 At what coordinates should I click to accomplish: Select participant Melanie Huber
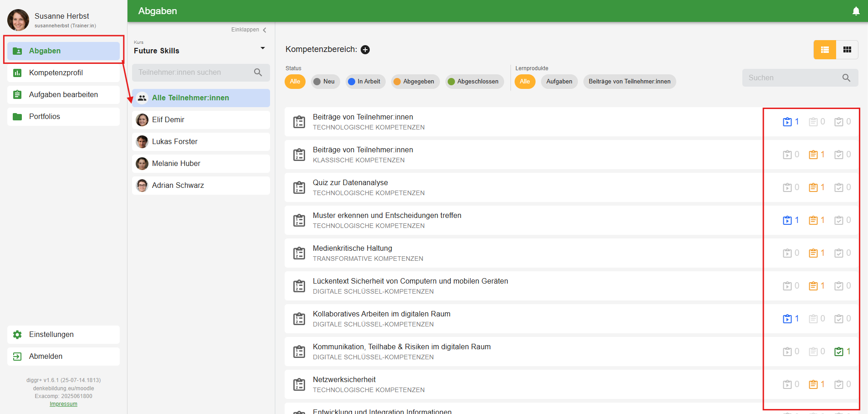pyautogui.click(x=176, y=164)
